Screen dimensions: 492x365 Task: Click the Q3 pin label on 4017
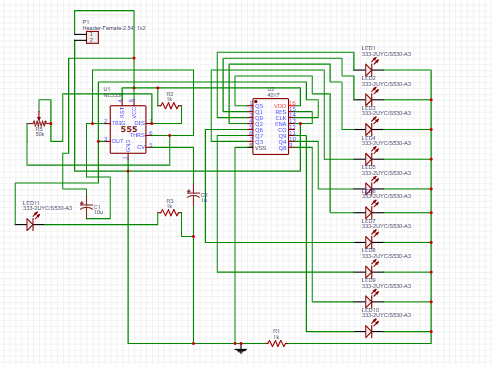pyautogui.click(x=259, y=142)
